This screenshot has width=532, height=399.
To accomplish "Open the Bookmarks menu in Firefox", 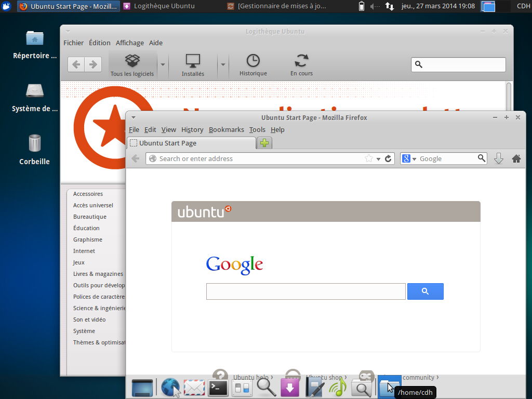I will click(227, 129).
